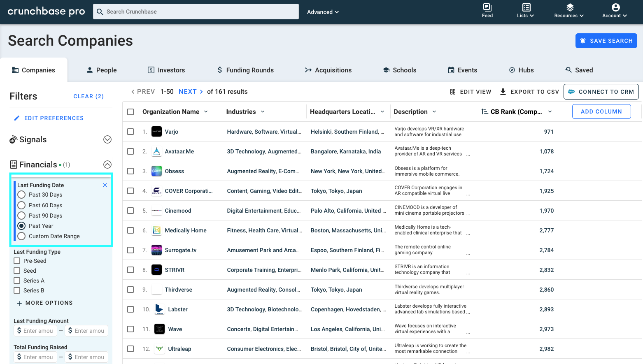Click the Ultraleap company logo

(x=159, y=349)
